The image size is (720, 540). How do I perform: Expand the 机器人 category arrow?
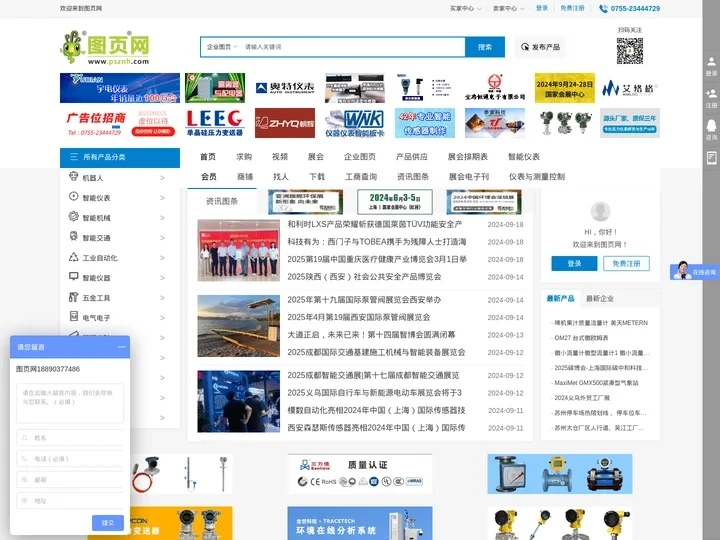point(162,178)
